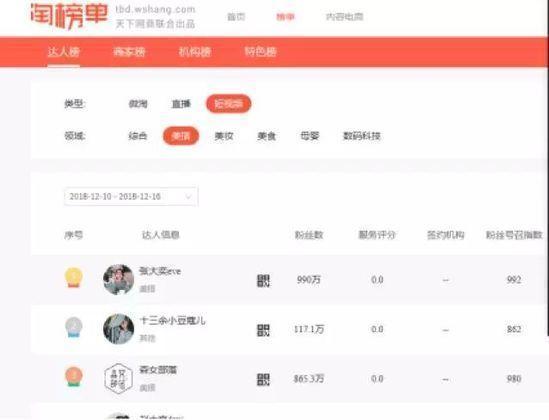This screenshot has height=420, width=549.
Task: Expand the date range dropdown arrow
Action: point(188,196)
